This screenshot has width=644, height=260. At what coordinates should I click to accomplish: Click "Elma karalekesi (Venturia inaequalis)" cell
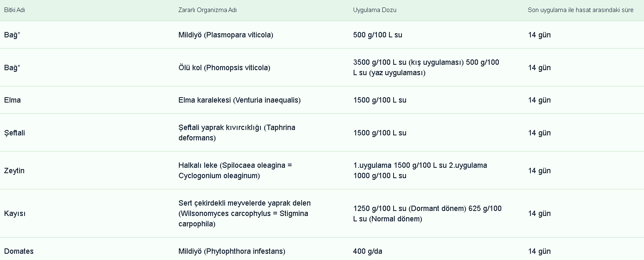click(x=239, y=100)
